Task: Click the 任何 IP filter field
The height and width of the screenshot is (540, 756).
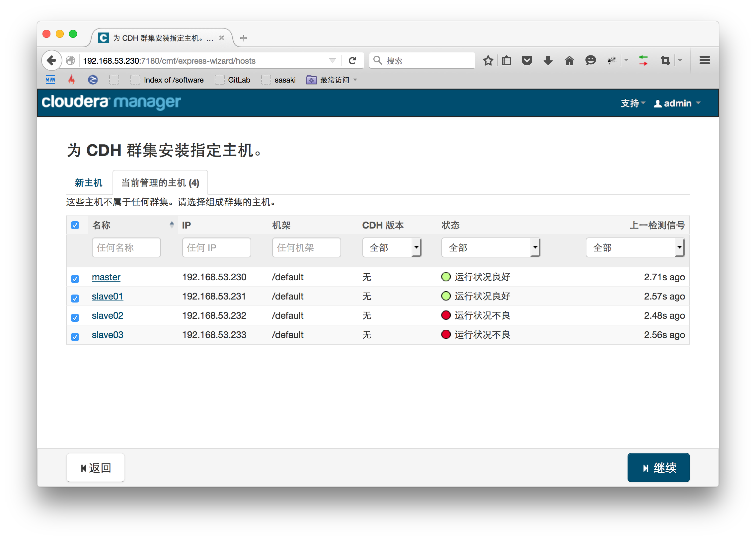Action: click(216, 247)
